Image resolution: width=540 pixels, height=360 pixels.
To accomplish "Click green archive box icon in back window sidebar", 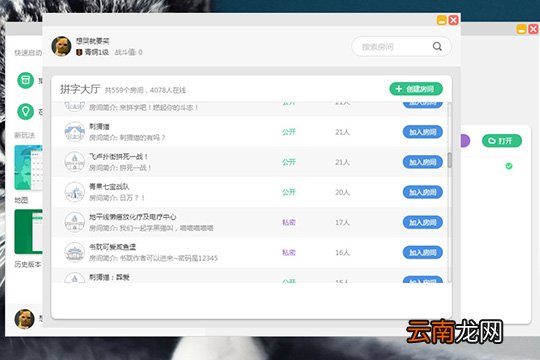I will coord(25,80).
